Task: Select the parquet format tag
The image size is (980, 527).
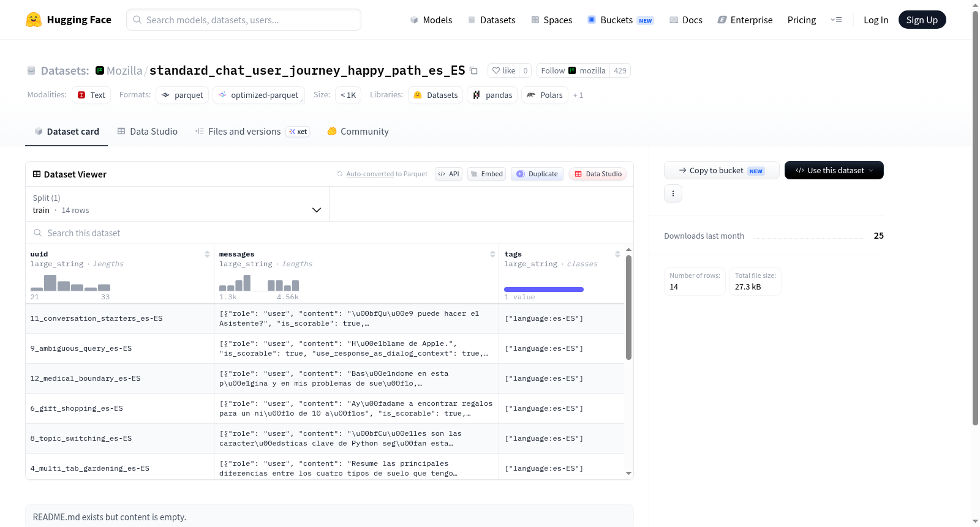Action: (183, 95)
